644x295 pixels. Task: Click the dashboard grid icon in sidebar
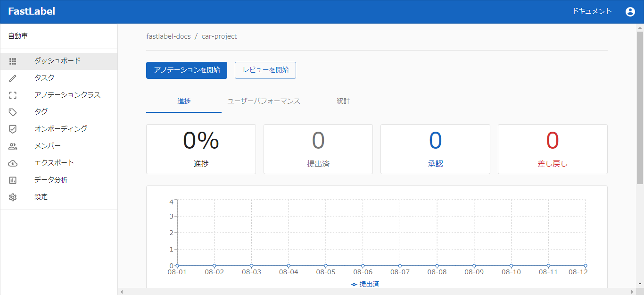coord(13,61)
